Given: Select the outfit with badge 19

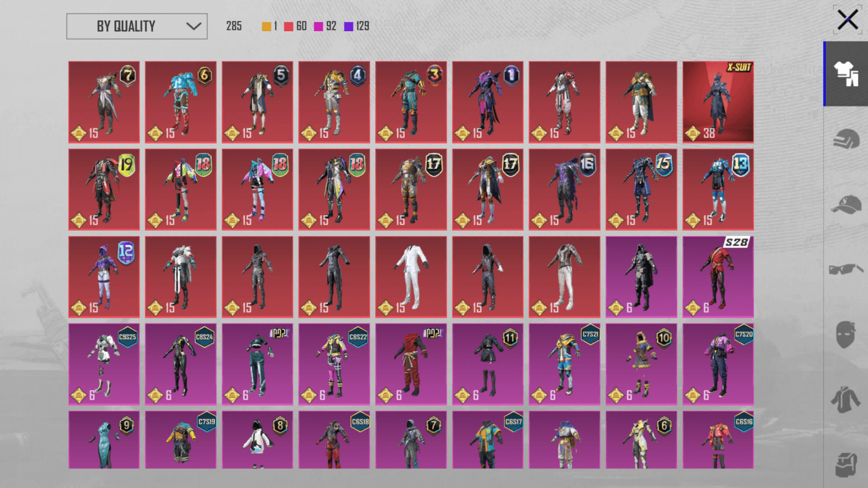Looking at the screenshot, I should (104, 190).
